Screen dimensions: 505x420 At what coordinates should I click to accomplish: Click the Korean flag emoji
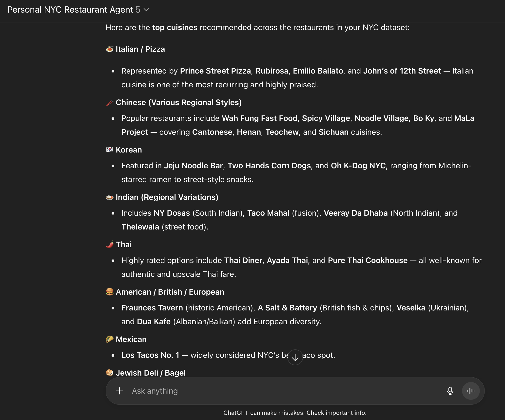110,150
